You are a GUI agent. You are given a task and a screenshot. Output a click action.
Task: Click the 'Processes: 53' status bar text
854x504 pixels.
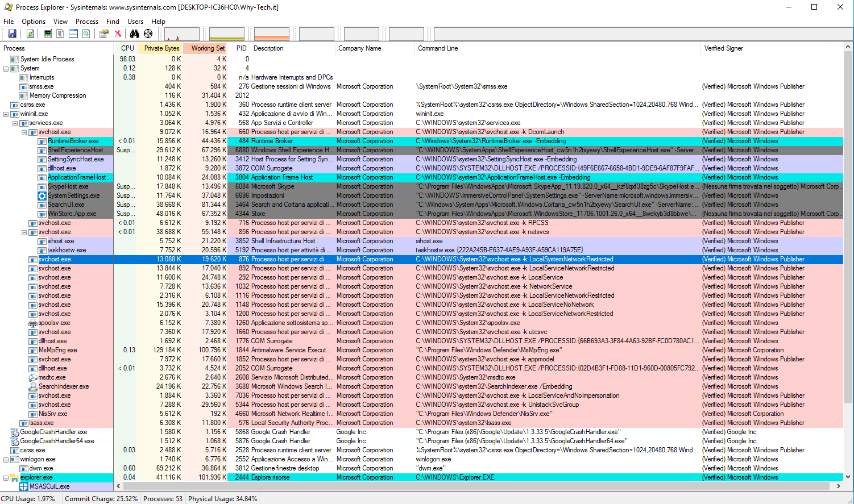click(x=163, y=499)
